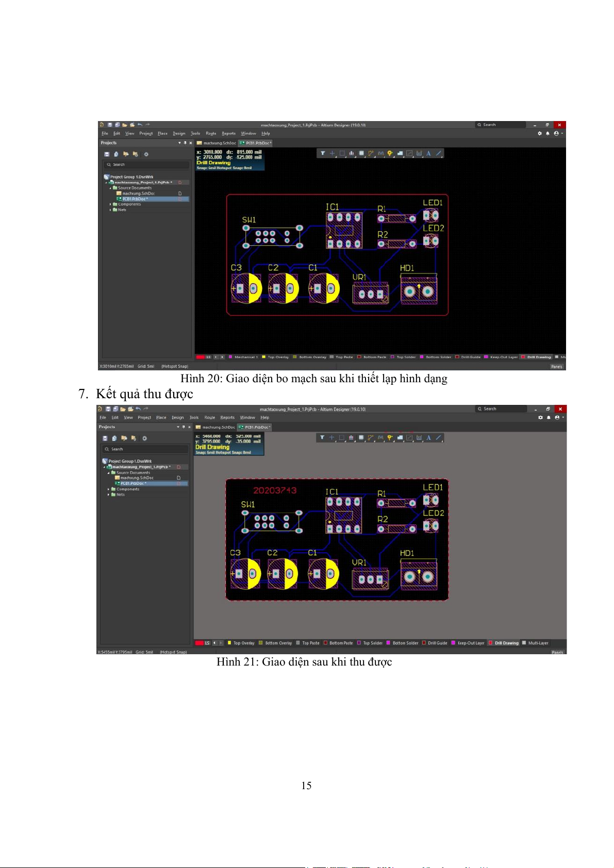Click the notifications bell icon in upper window

[x=547, y=133]
